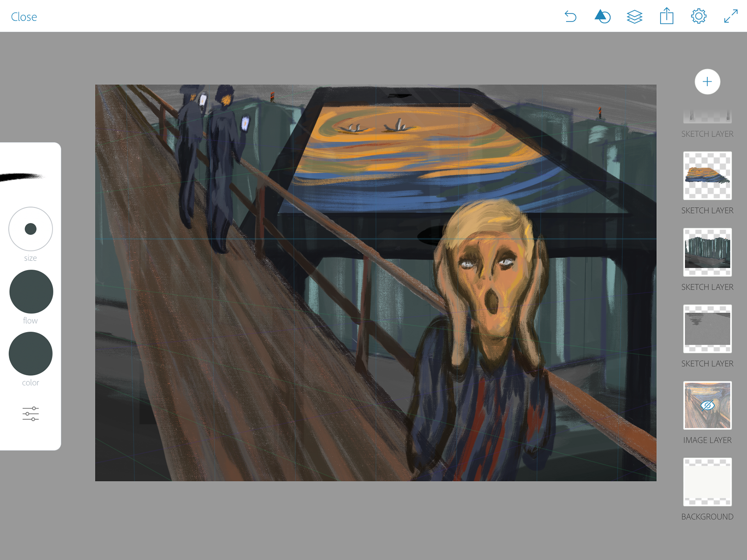This screenshot has width=747, height=560.
Task: Open the settings gear
Action: tap(699, 16)
